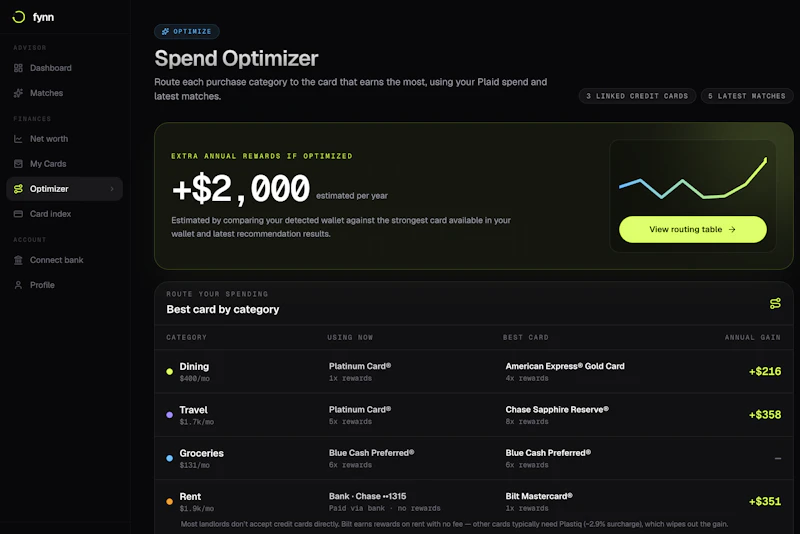Viewport: 800px width, 534px height.
Task: Click the Connect bank building icon
Action: point(18,260)
